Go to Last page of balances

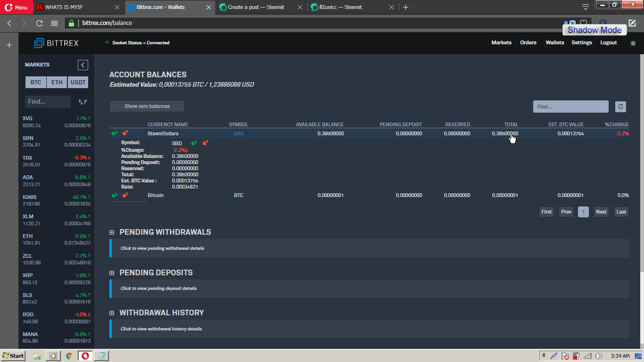pos(621,212)
